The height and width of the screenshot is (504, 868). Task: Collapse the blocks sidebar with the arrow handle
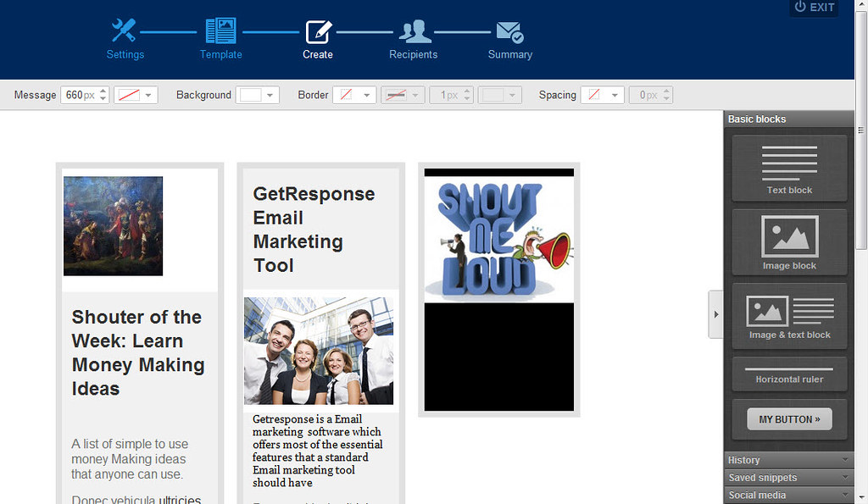coord(715,314)
